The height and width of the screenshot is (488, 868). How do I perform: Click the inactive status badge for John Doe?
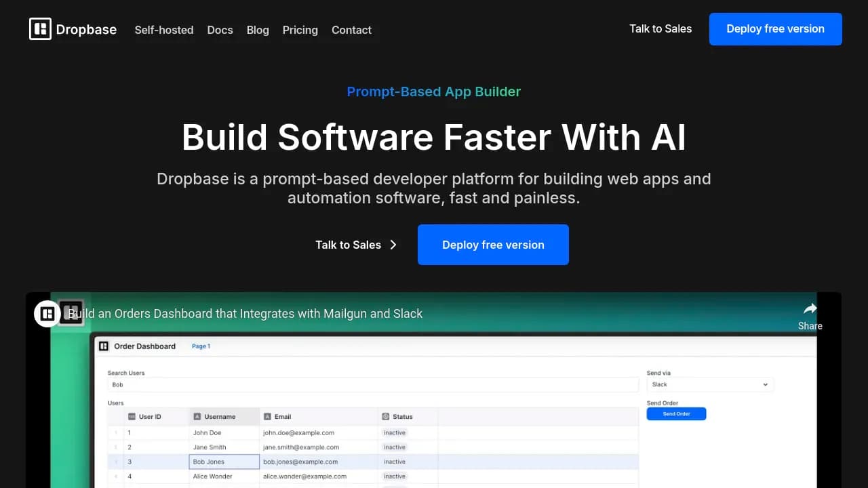[x=395, y=432]
